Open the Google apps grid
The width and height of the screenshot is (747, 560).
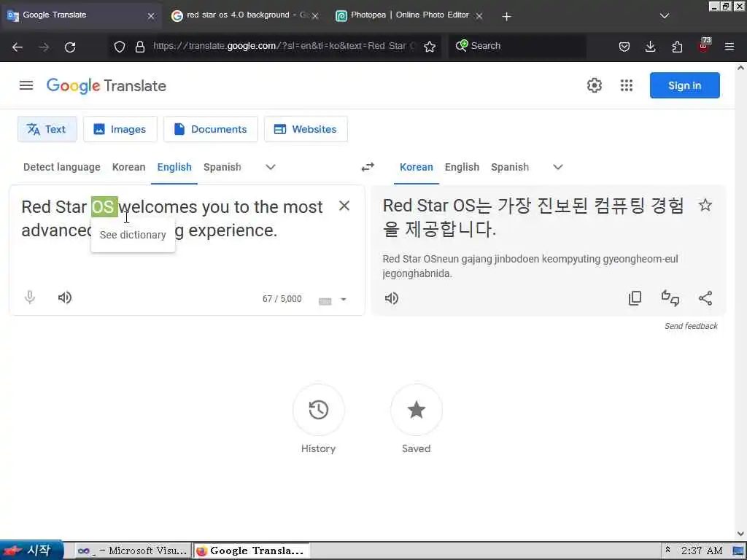pos(627,85)
